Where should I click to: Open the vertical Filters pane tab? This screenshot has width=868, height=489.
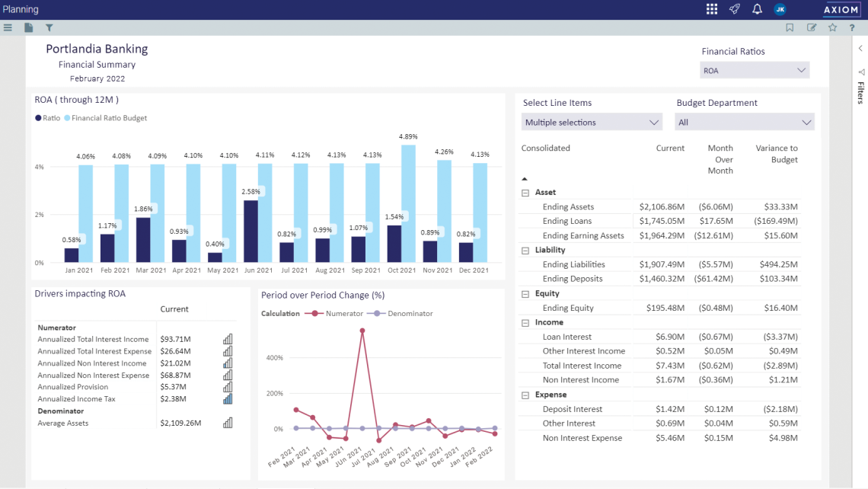click(861, 92)
